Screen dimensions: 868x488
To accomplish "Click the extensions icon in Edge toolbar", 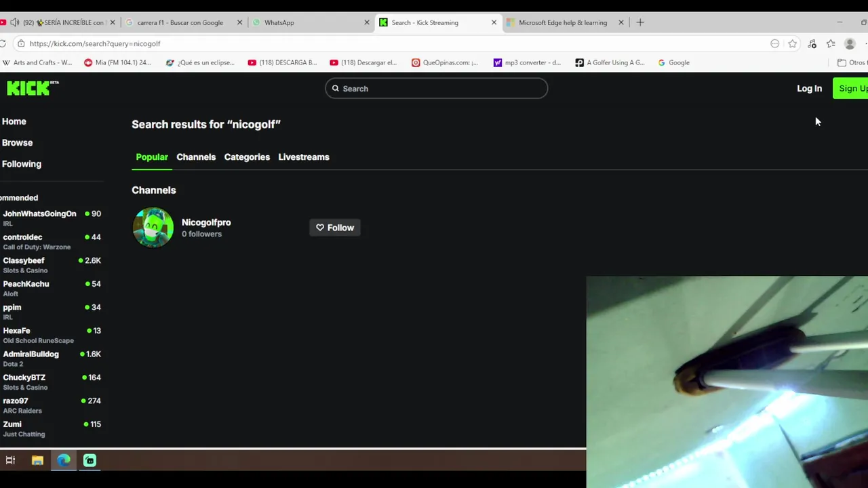I will pyautogui.click(x=812, y=43).
